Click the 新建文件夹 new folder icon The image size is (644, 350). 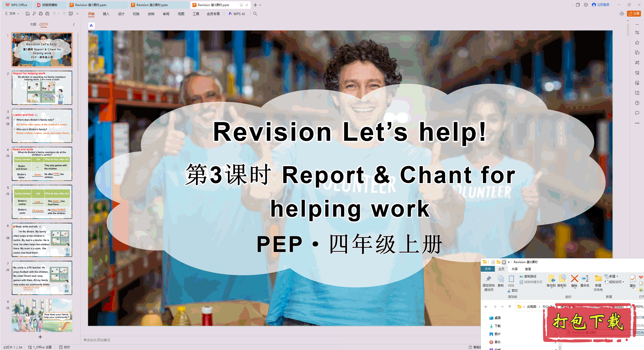point(598,282)
